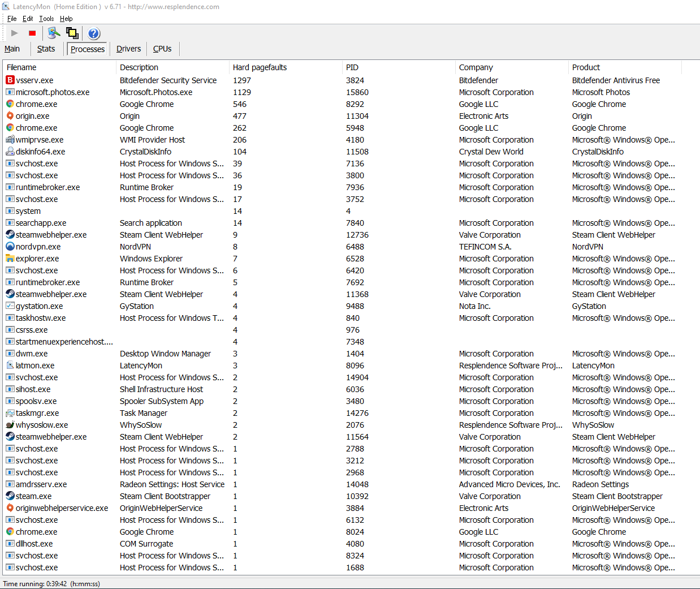Sort by the Product column header
This screenshot has width=700, height=589.
[625, 67]
